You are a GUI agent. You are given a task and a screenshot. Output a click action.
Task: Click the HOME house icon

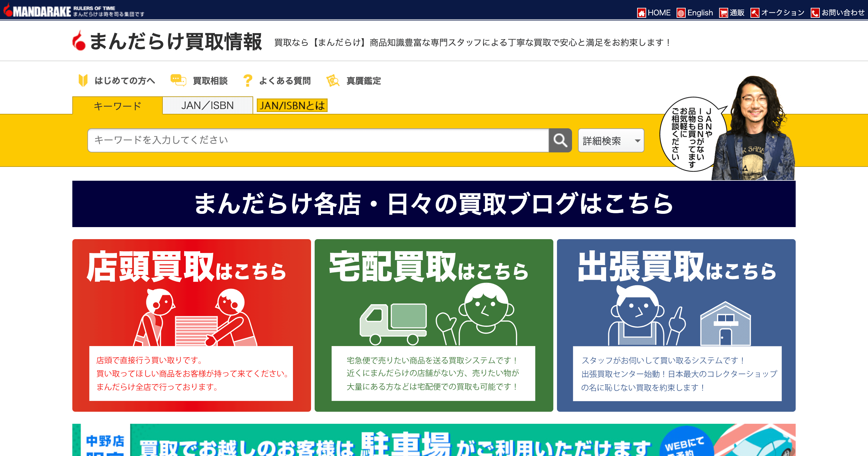coord(641,13)
